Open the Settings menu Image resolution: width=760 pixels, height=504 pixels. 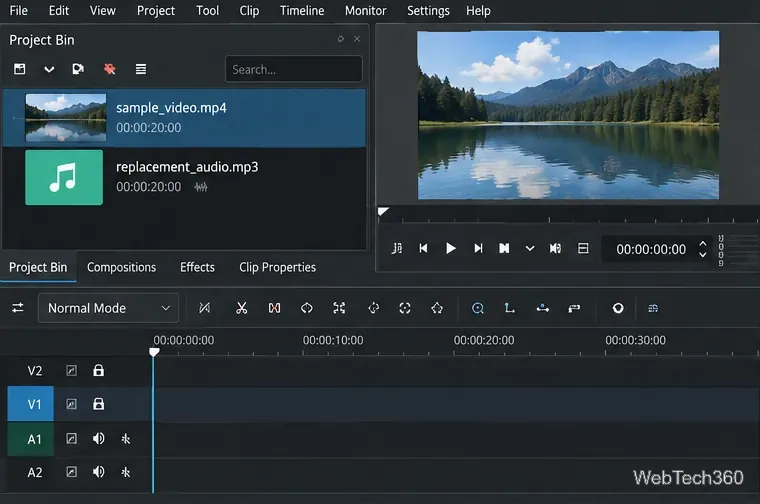coord(428,11)
